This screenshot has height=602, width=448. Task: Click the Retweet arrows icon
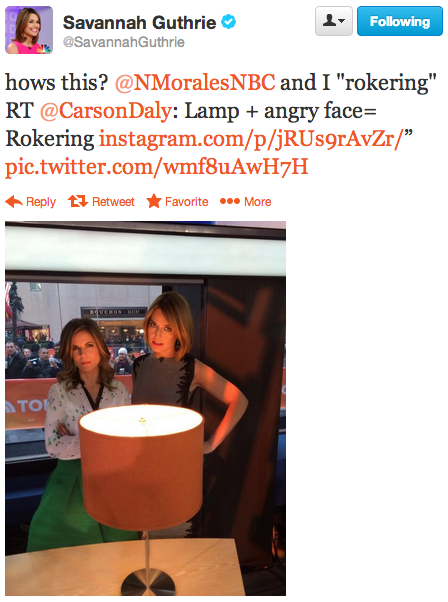(x=78, y=201)
